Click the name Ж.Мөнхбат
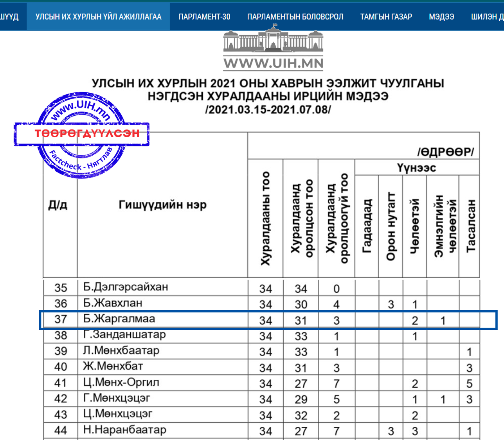504x440 pixels. [x=113, y=366]
